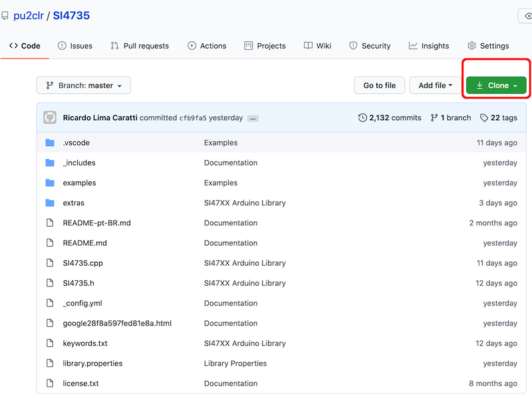Click file icon for _config.yml

tap(50, 303)
